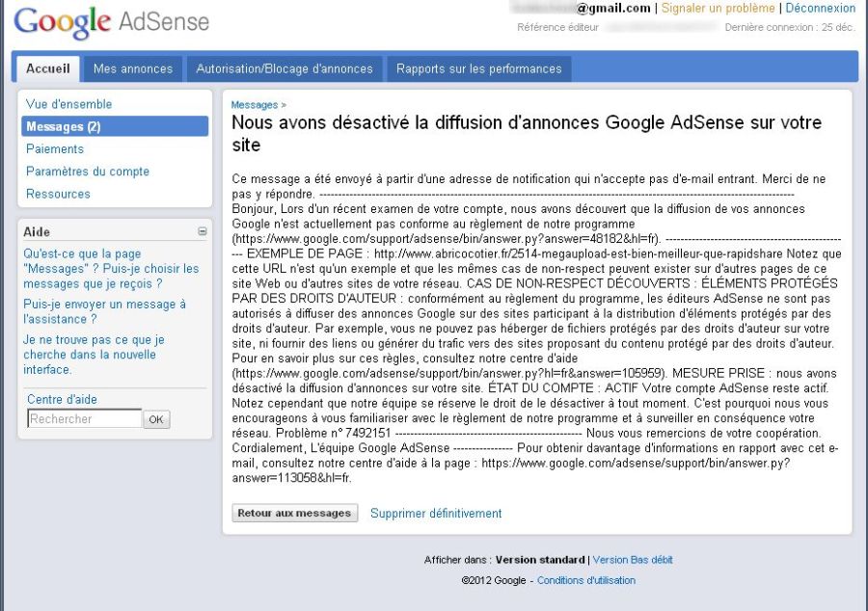Focus the Rechercher help search field
The width and height of the screenshot is (868, 611).
click(85, 419)
